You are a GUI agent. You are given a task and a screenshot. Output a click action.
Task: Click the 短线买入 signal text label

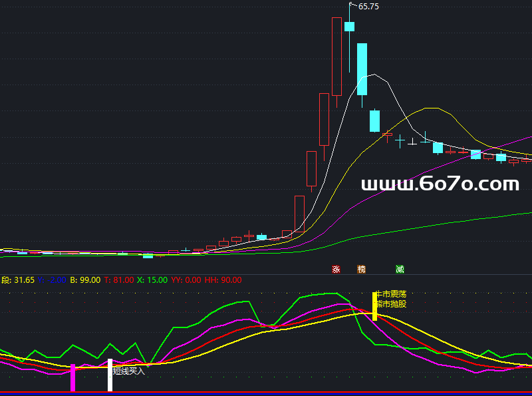(129, 371)
